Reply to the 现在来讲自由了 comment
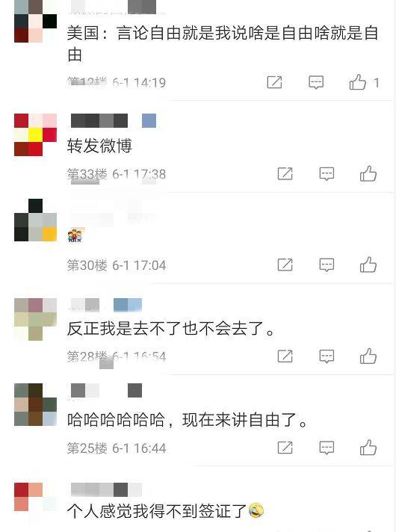The image size is (396, 532). (327, 448)
